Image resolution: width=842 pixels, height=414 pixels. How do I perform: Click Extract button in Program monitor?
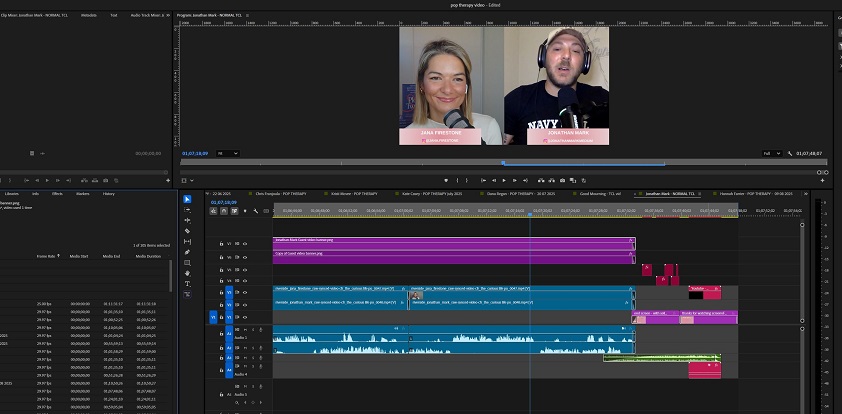pos(552,180)
